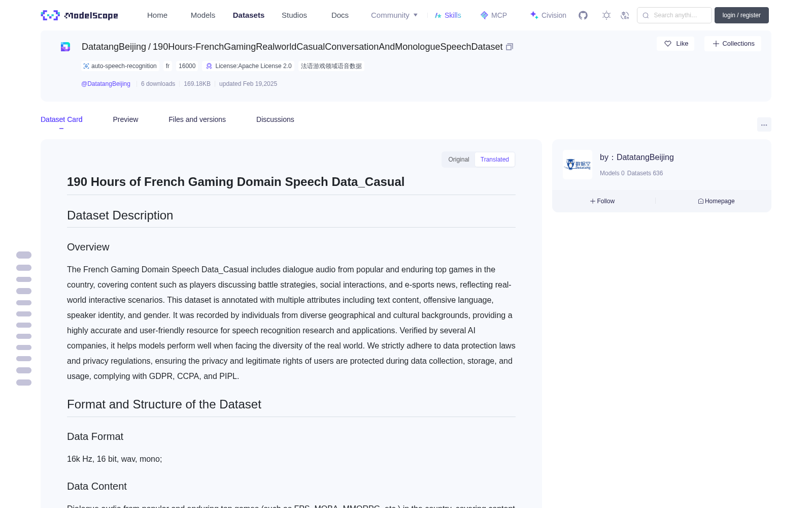812x508 pixels.
Task: Expand the Community dropdown menu
Action: coord(394,15)
